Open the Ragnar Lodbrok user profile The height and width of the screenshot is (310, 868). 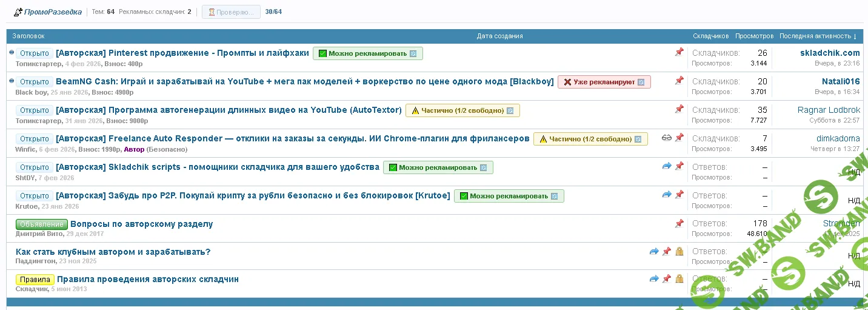(x=829, y=110)
